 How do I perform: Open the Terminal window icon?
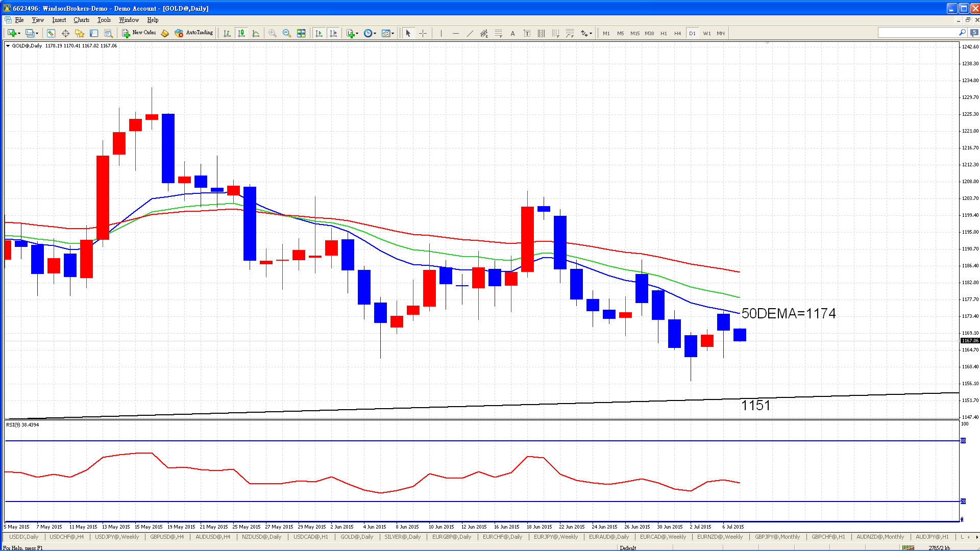[94, 33]
